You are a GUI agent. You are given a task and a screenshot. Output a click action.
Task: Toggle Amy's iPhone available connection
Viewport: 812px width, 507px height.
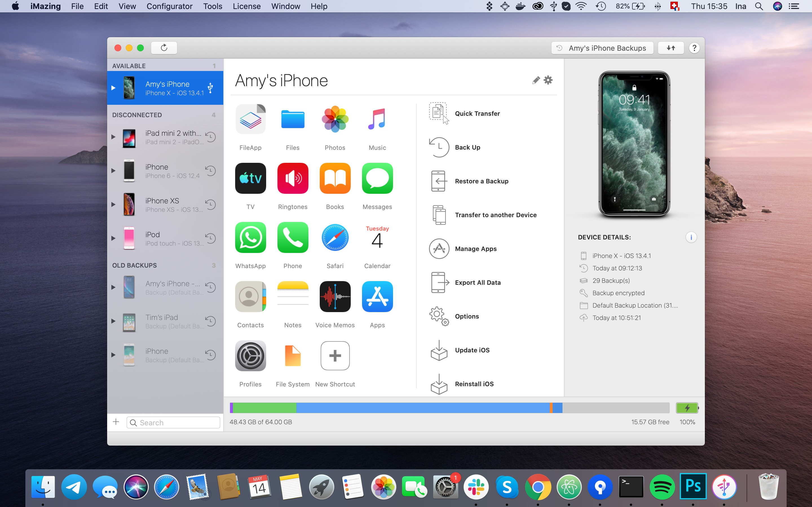[113, 88]
